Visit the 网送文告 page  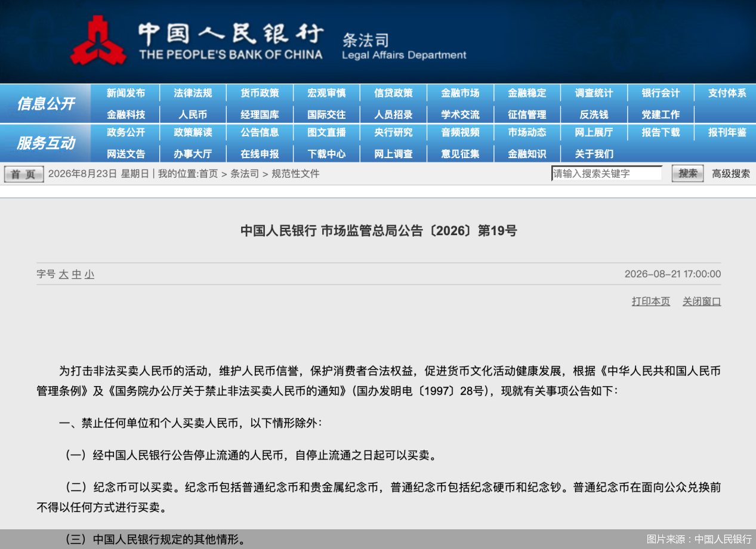(126, 154)
